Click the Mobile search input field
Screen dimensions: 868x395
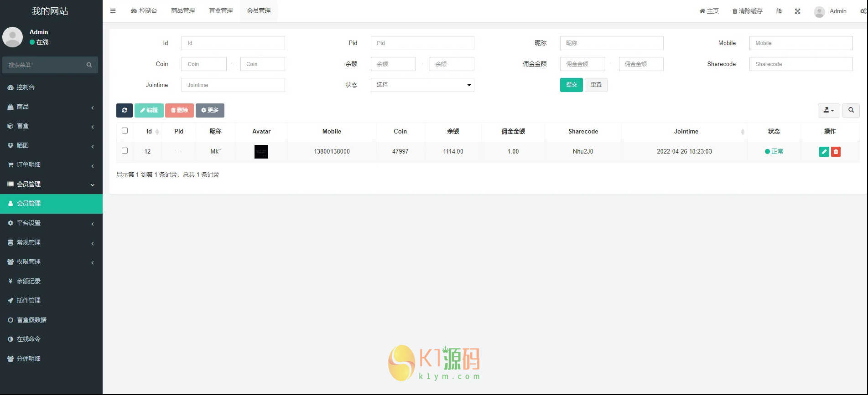point(801,43)
